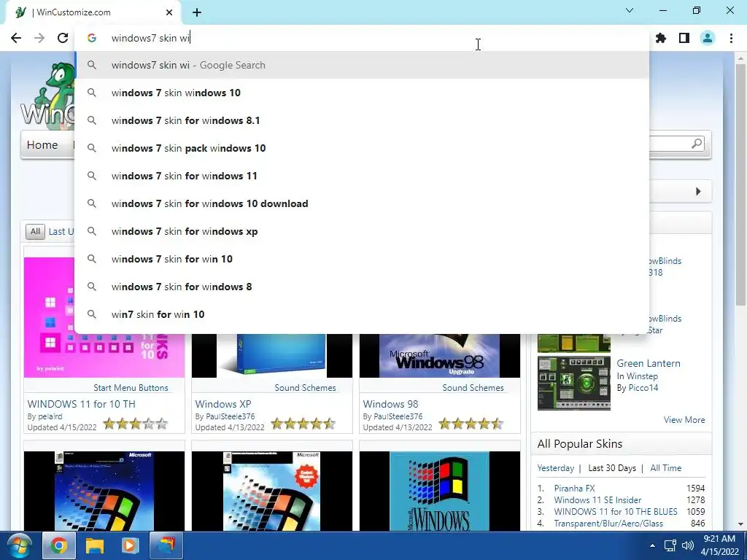This screenshot has width=747, height=560.
Task: Click the Google icon in address bar
Action: [92, 38]
